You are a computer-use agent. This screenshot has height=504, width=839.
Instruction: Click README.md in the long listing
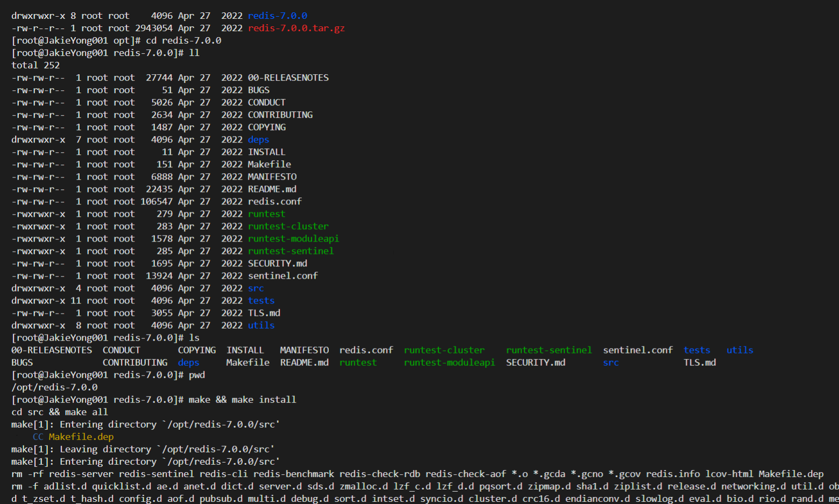[272, 189]
